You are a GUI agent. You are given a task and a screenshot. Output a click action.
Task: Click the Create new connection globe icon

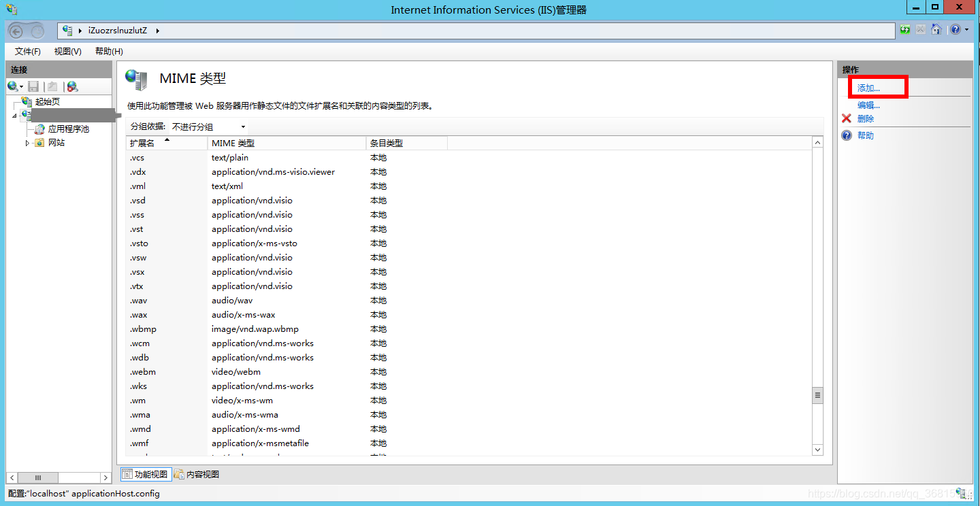pyautogui.click(x=13, y=86)
